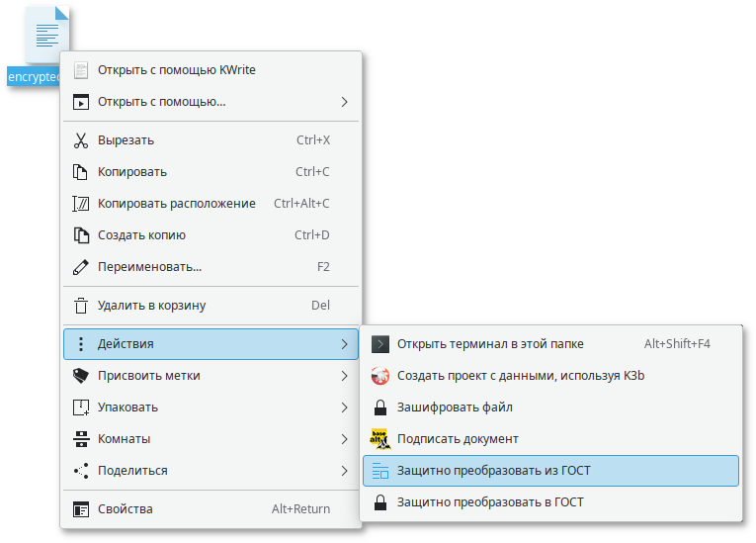Expand the Комнаты submenu arrow

[x=344, y=439]
